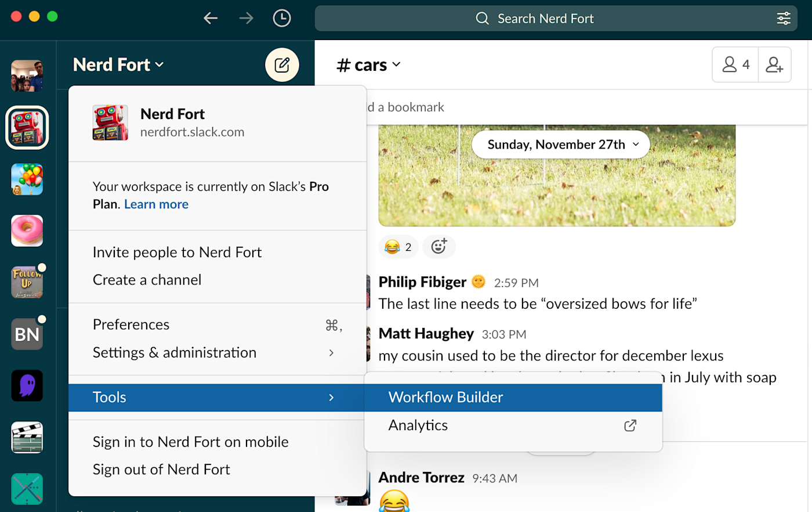Image resolution: width=812 pixels, height=512 pixels.
Task: Go back in history with the left arrow
Action: click(x=211, y=19)
